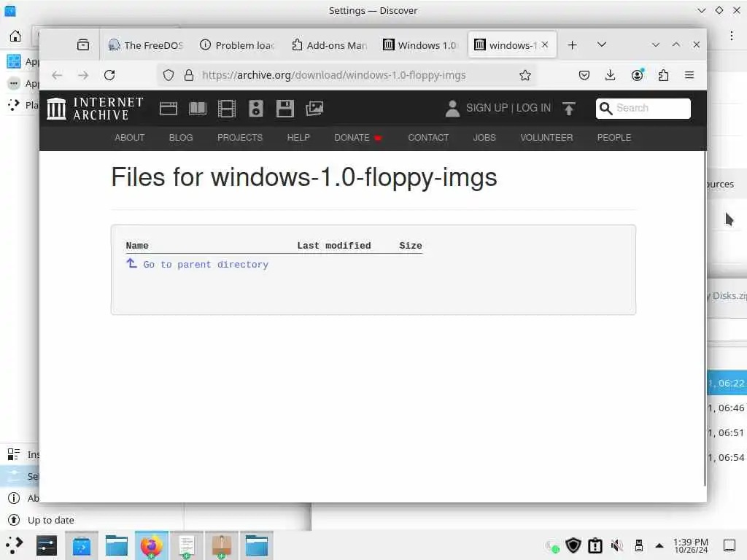747x560 pixels.
Task: Go to Discover home icon
Action: (15, 36)
